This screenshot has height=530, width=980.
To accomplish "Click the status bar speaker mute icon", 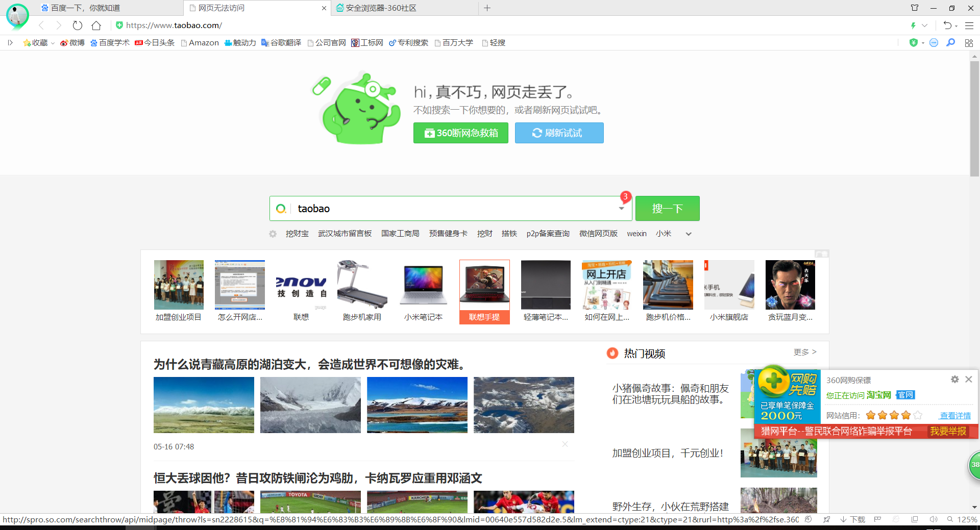I will [x=934, y=519].
